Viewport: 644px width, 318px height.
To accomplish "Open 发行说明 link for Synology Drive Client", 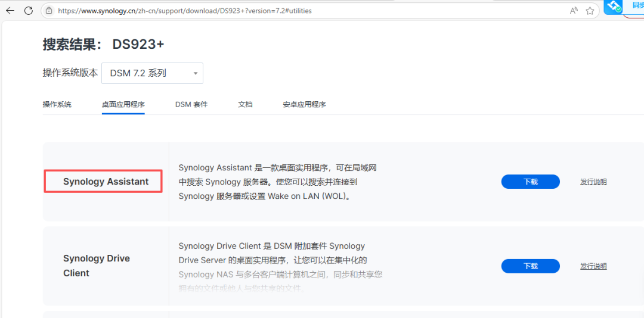I will pyautogui.click(x=593, y=266).
